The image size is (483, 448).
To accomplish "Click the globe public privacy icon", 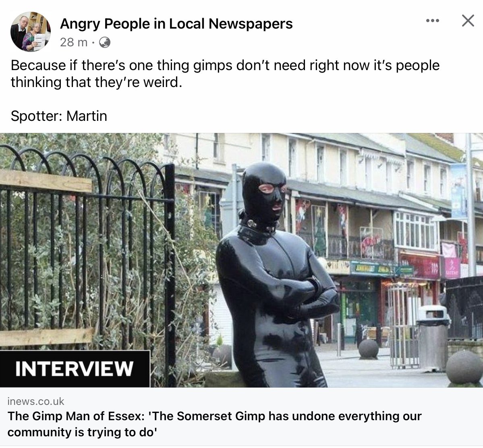I will [x=105, y=42].
